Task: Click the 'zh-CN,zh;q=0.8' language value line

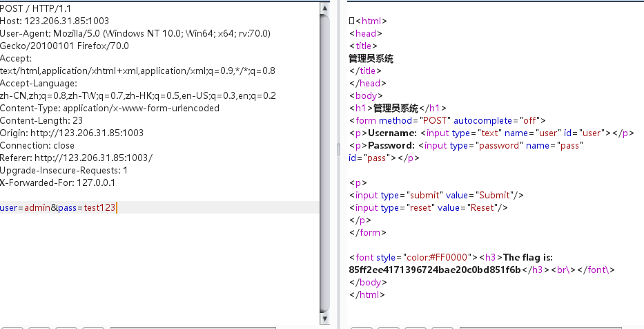Action: pos(138,95)
